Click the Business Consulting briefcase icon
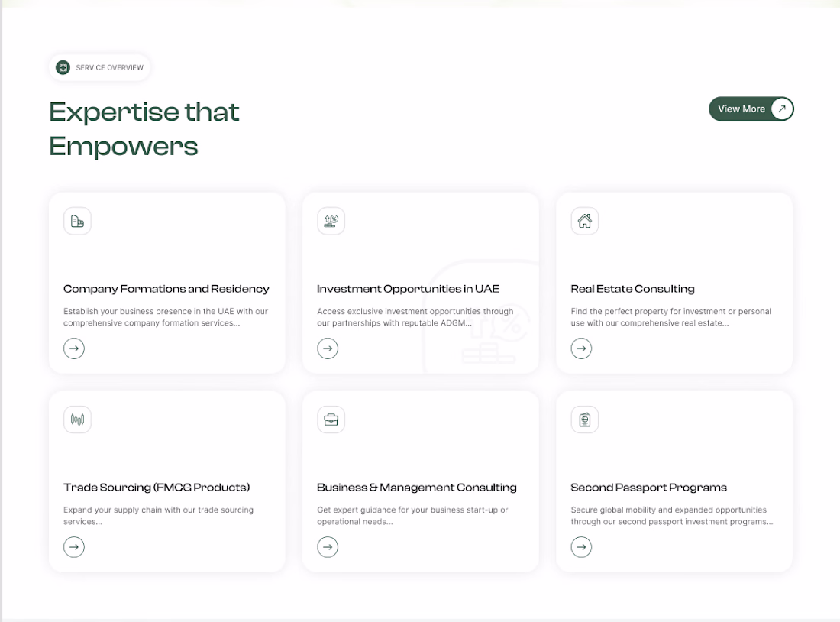 (331, 420)
